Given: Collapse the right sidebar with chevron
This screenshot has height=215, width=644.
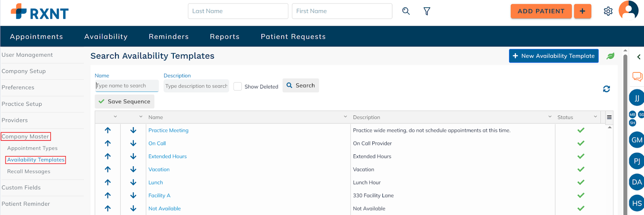Looking at the screenshot, I should pyautogui.click(x=639, y=57).
